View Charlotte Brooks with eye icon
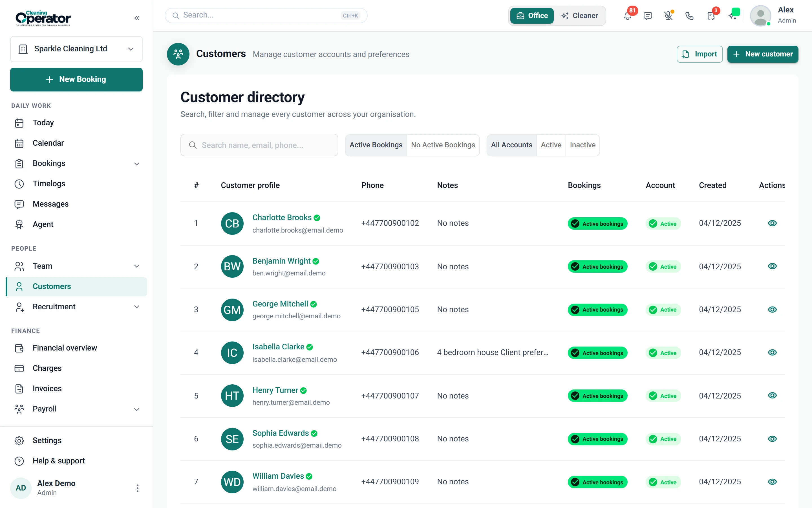Image resolution: width=812 pixels, height=508 pixels. tap(772, 223)
